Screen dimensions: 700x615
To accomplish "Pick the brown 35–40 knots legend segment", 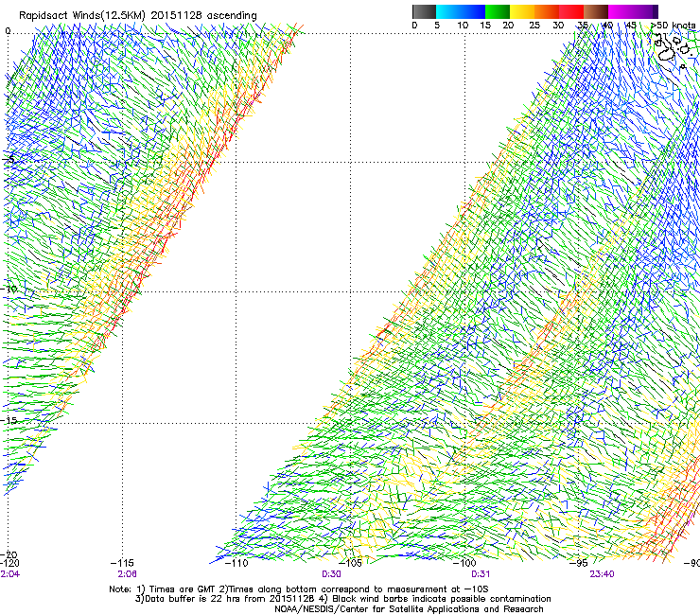I will pos(596,11).
